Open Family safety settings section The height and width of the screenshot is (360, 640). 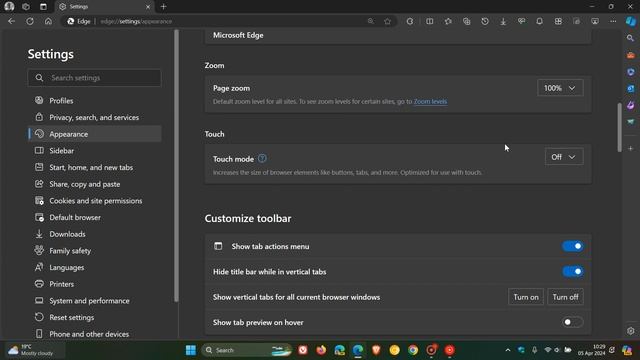click(x=95, y=251)
